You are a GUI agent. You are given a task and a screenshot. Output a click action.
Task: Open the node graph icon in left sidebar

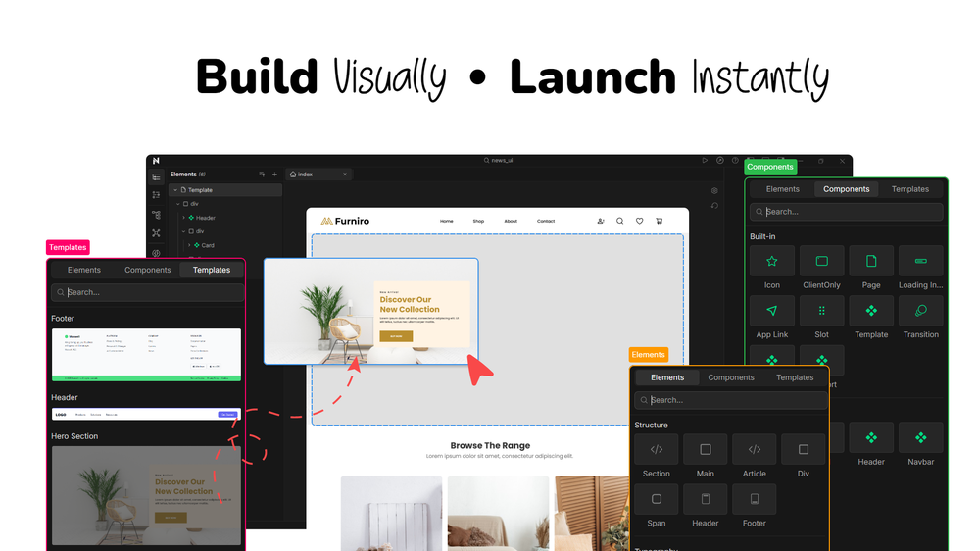[x=156, y=215]
